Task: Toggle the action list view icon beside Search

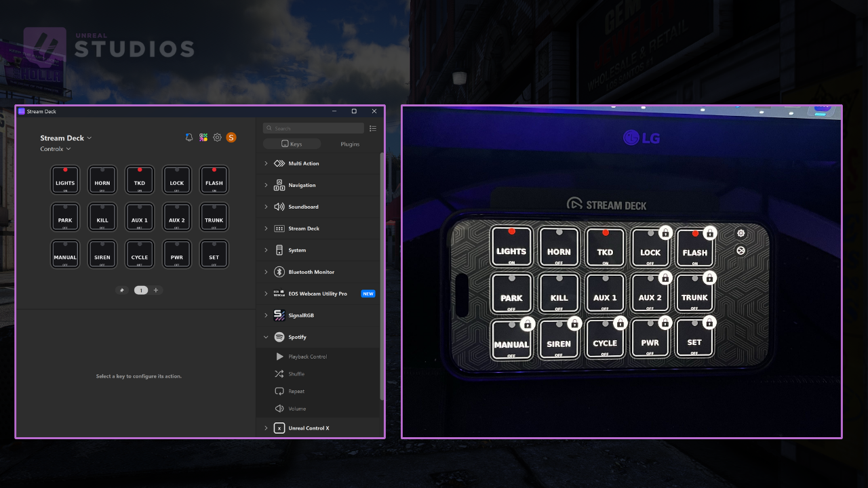Action: pos(373,128)
